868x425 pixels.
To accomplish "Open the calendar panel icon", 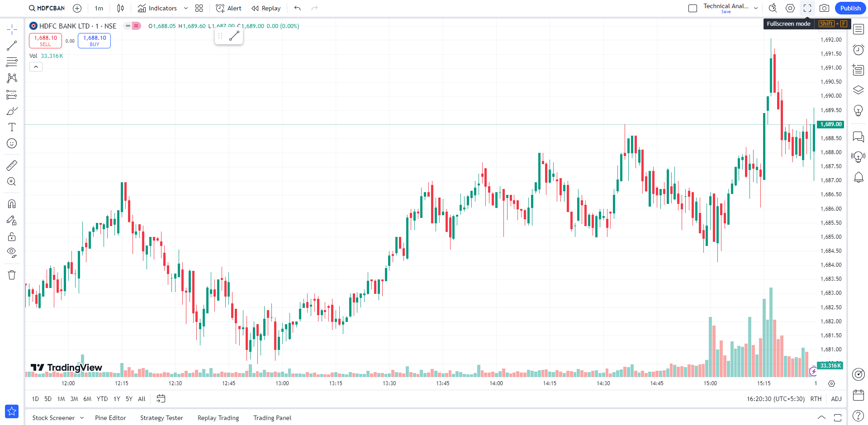I will click(858, 395).
